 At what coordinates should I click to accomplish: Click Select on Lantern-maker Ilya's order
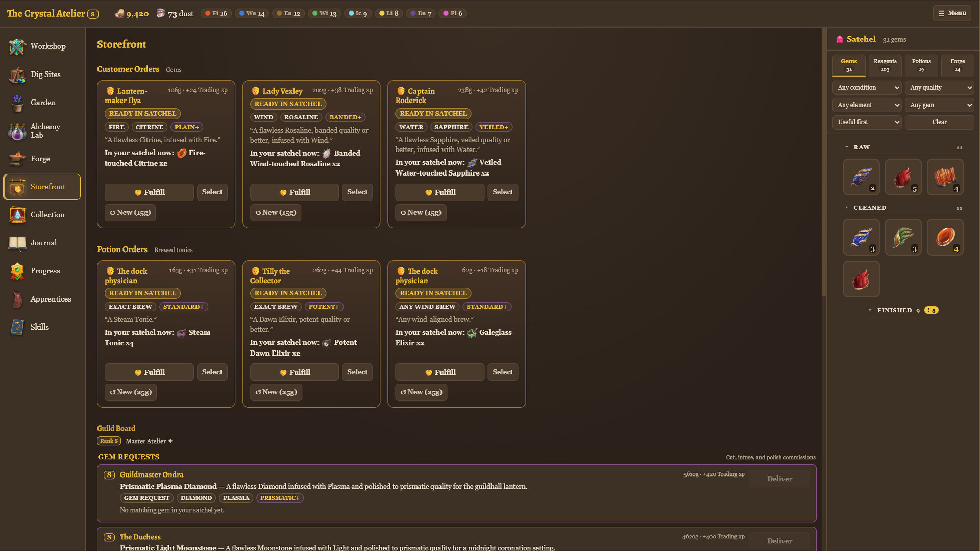[212, 192]
